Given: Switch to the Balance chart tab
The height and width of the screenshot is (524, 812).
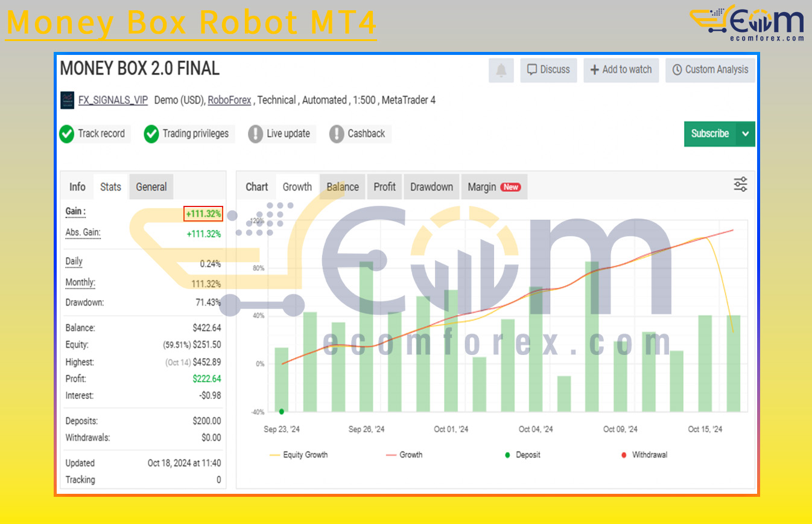Looking at the screenshot, I should [x=343, y=187].
